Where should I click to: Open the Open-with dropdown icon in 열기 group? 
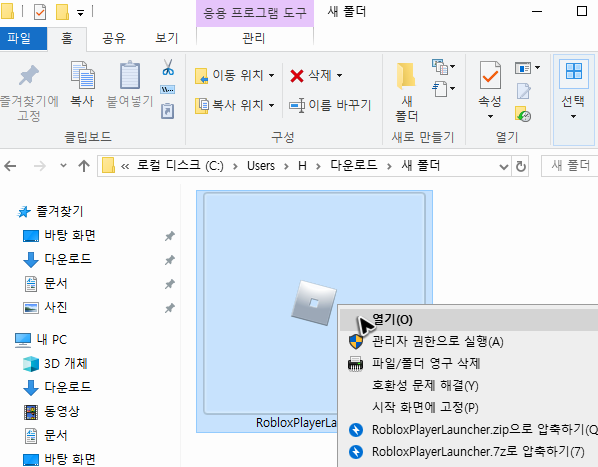(x=527, y=68)
